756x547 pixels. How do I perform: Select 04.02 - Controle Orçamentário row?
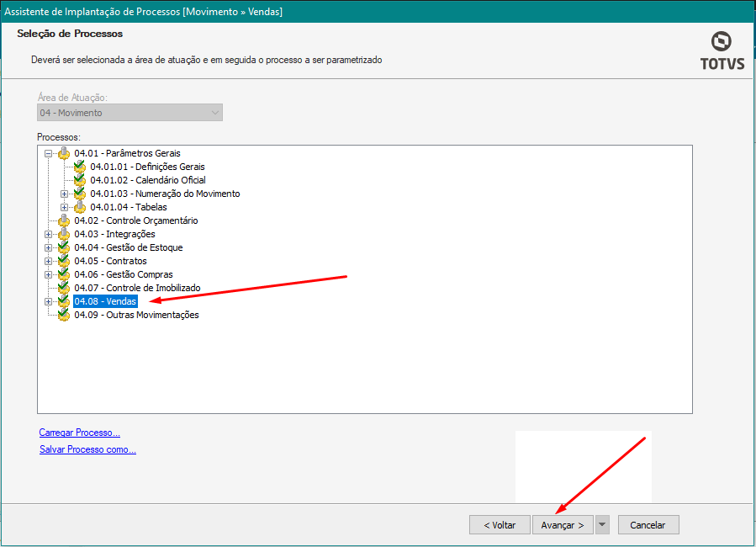(x=136, y=221)
